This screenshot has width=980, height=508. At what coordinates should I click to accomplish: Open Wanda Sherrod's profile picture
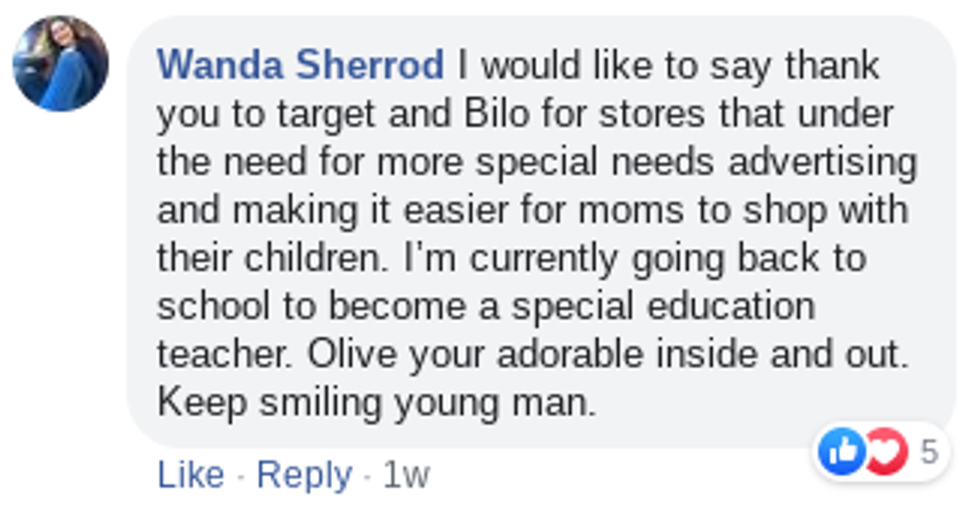click(60, 63)
